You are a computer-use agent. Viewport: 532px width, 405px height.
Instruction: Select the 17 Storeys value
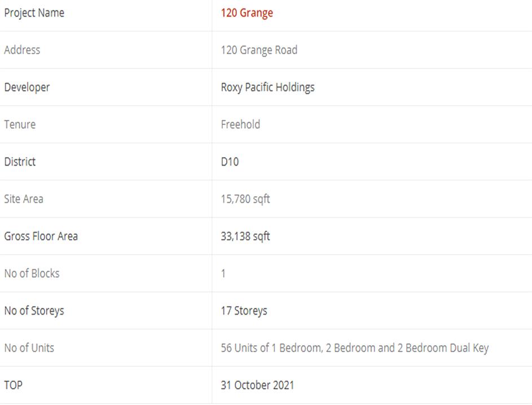pyautogui.click(x=244, y=311)
